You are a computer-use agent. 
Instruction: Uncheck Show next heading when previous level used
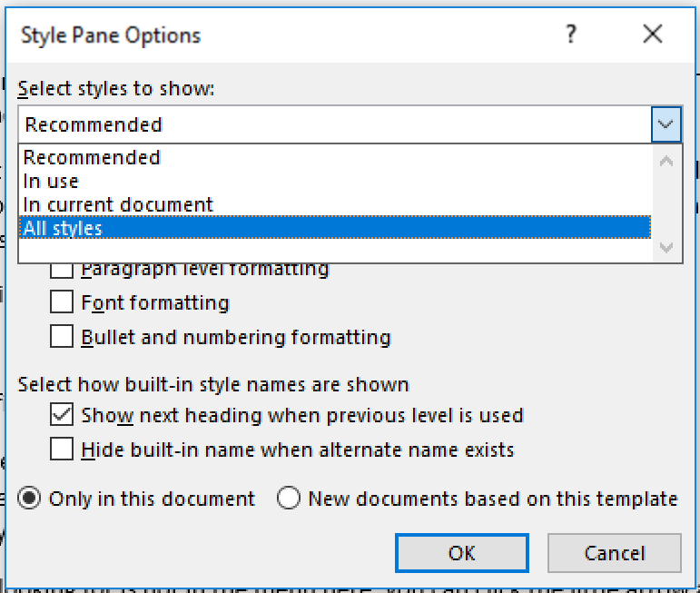tap(62, 416)
